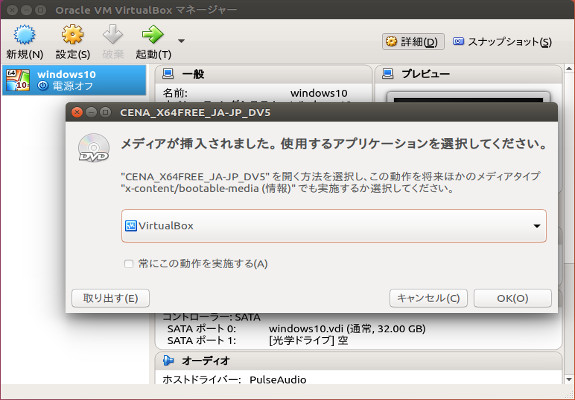
Task: Open Settings (設定) gear toolbar icon
Action: pos(73,35)
